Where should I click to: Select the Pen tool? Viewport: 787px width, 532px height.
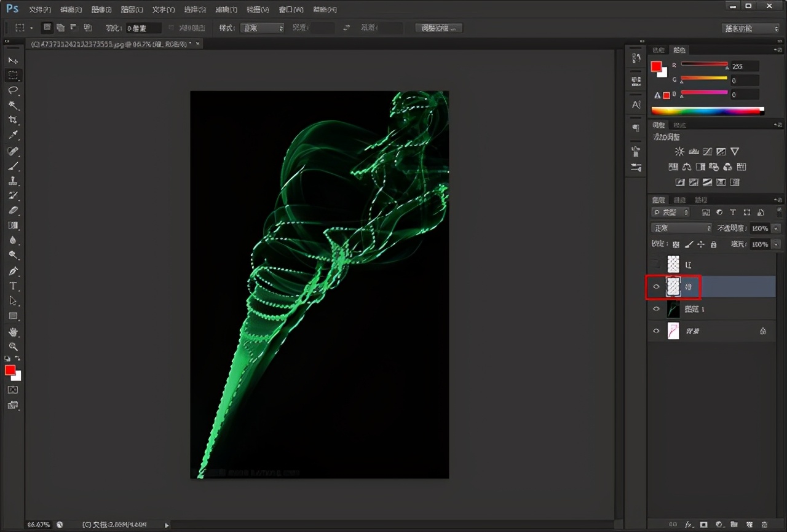tap(13, 271)
